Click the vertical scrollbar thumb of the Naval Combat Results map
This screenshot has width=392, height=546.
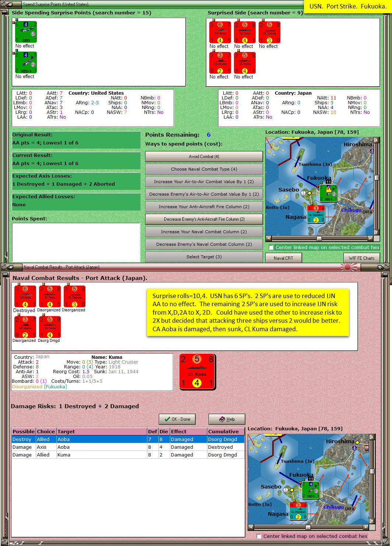tap(372, 471)
